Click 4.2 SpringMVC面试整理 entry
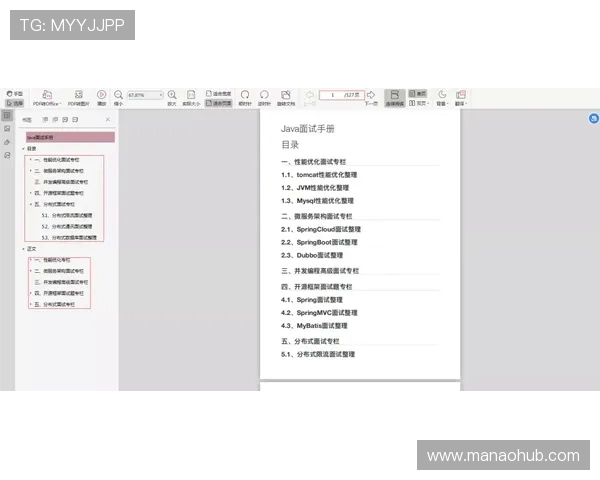This screenshot has width=600, height=480. coord(319,313)
